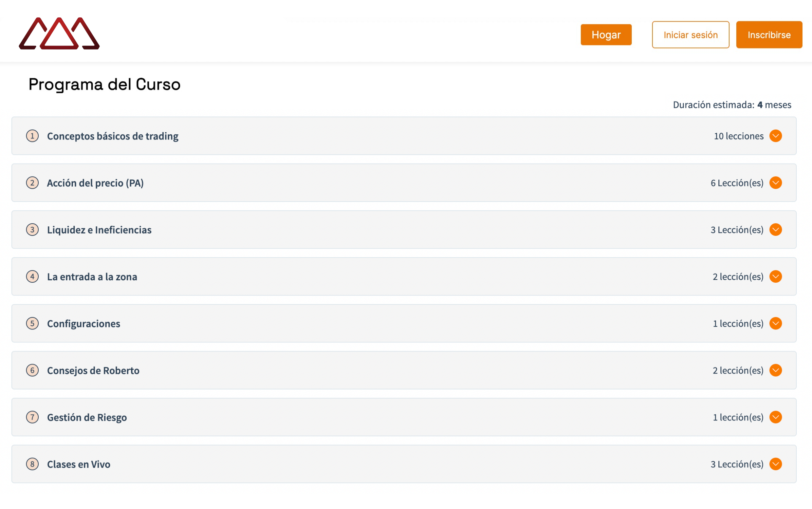This screenshot has width=812, height=509.
Task: Click the Iniciar sesión button
Action: [690, 34]
